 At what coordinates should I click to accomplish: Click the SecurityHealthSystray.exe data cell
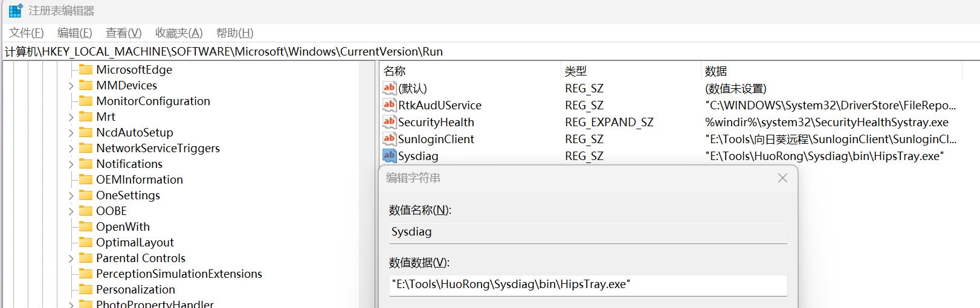tap(827, 122)
